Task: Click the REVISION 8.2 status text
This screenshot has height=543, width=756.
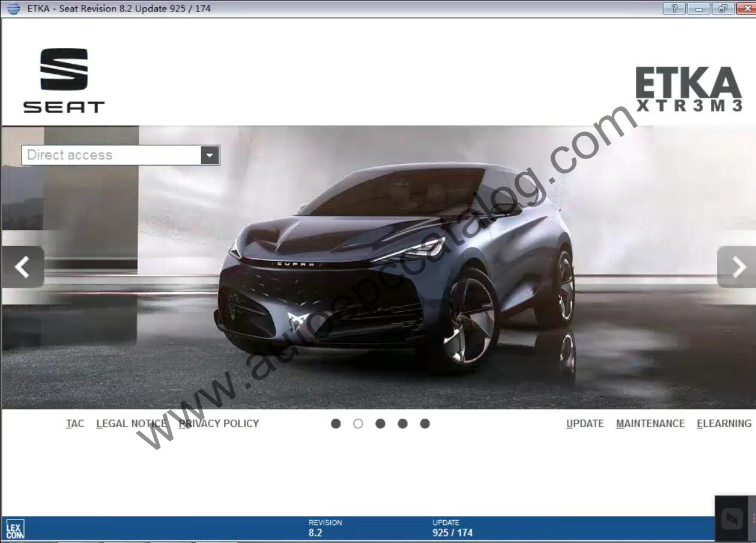Action: click(x=325, y=528)
